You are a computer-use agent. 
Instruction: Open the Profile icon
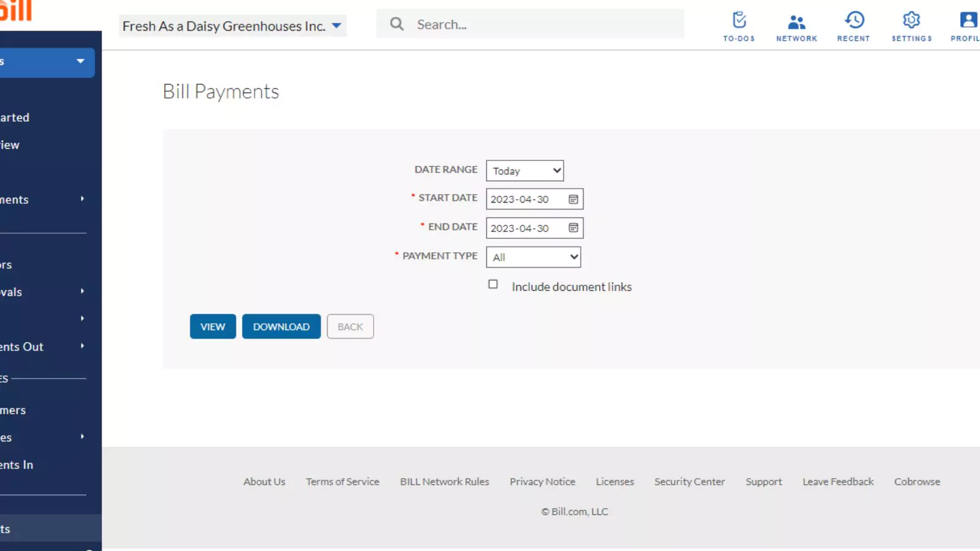click(x=967, y=26)
